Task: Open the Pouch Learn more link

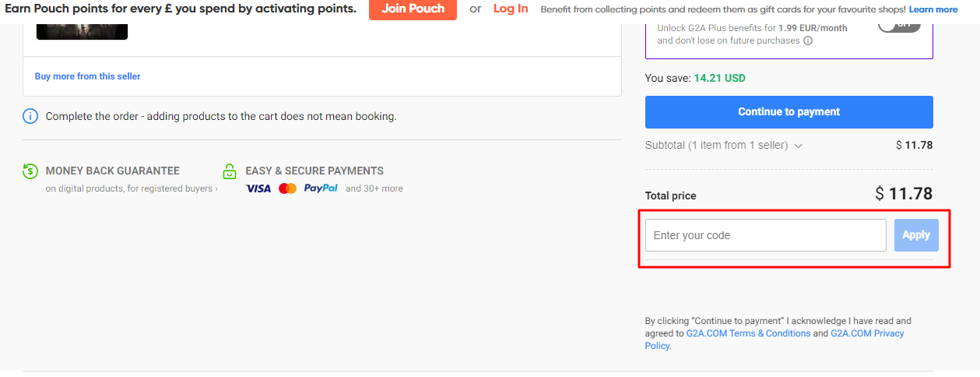Action: click(x=933, y=9)
